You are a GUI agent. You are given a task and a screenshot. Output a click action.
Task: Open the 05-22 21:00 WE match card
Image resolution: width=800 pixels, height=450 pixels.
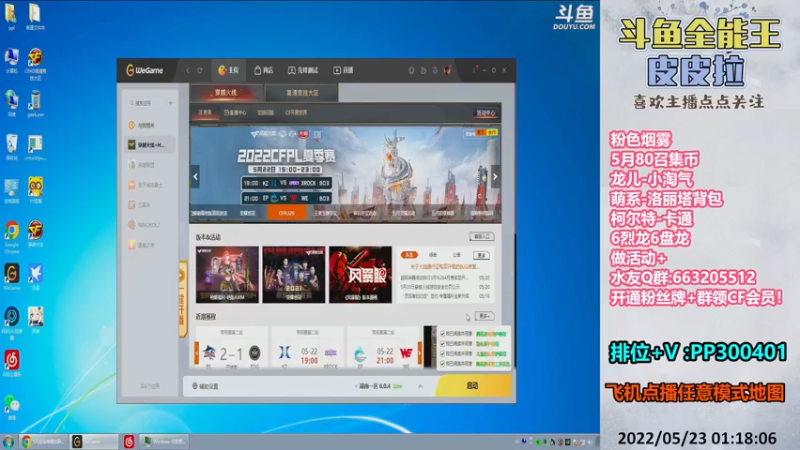coord(383,348)
